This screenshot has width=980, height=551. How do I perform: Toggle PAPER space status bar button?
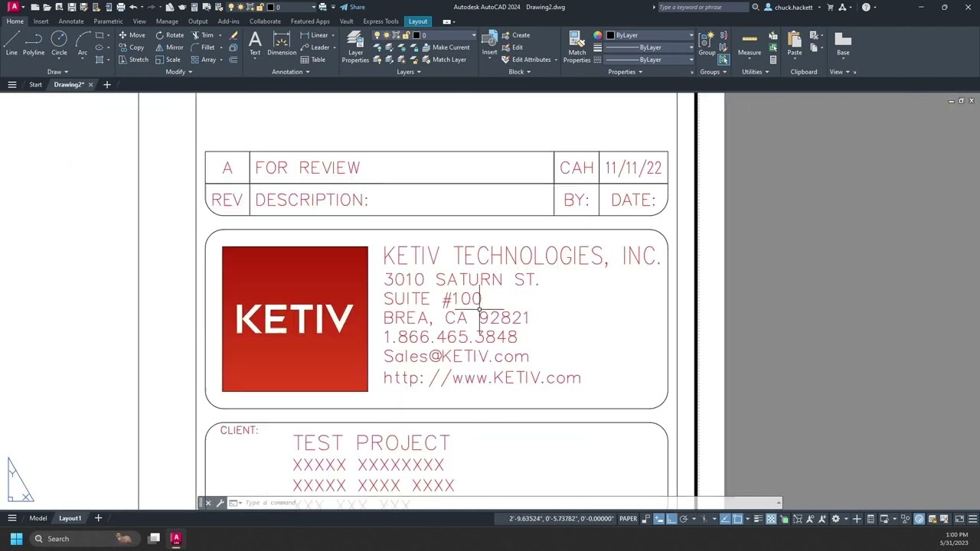(x=628, y=519)
